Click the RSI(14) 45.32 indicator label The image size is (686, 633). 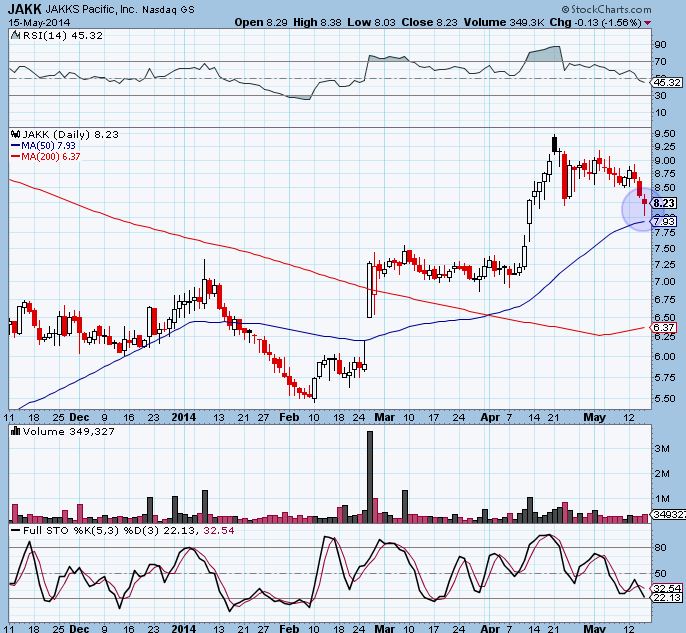point(63,35)
